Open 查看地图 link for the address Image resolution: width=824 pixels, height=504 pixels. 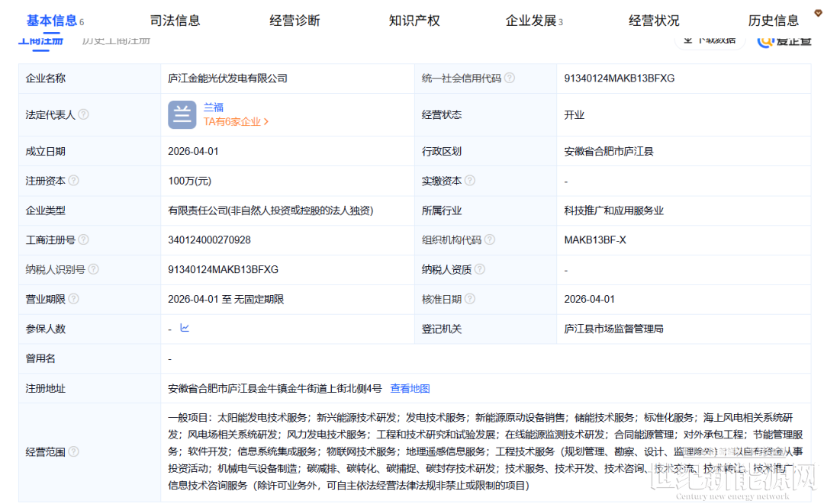410,389
